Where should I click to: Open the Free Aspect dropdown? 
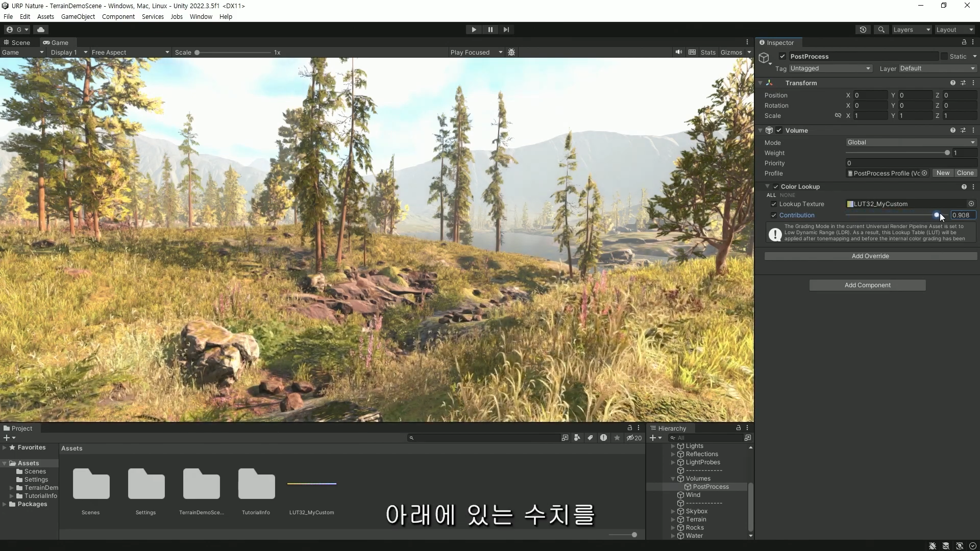130,53
